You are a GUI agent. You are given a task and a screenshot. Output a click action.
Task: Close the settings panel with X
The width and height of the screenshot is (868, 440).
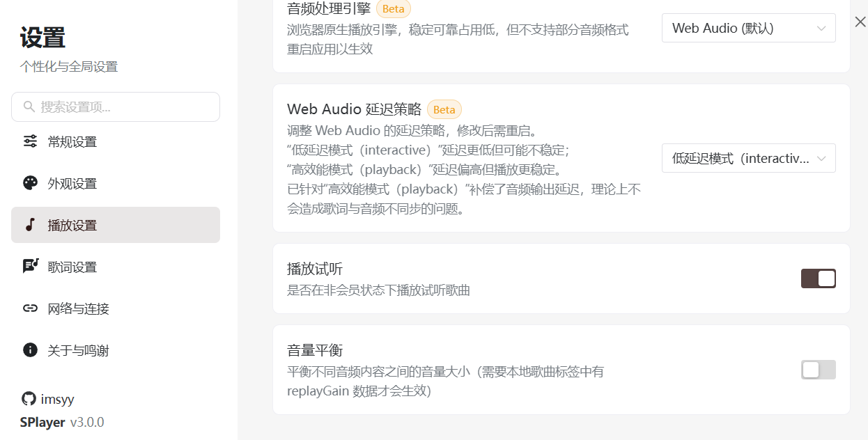point(860,22)
